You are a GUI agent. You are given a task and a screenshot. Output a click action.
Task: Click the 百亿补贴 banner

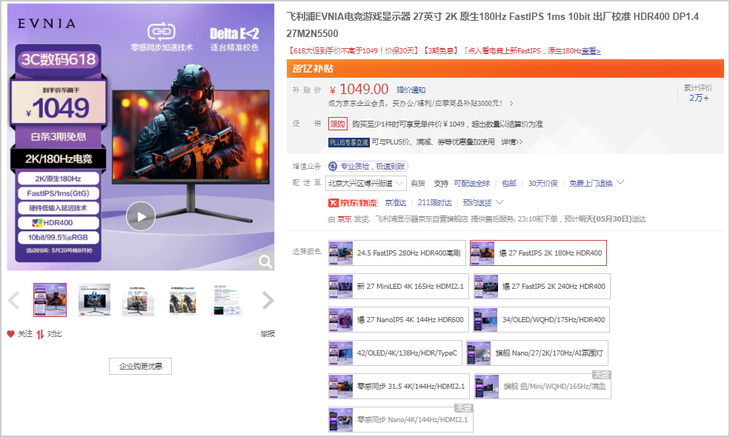tap(505, 68)
